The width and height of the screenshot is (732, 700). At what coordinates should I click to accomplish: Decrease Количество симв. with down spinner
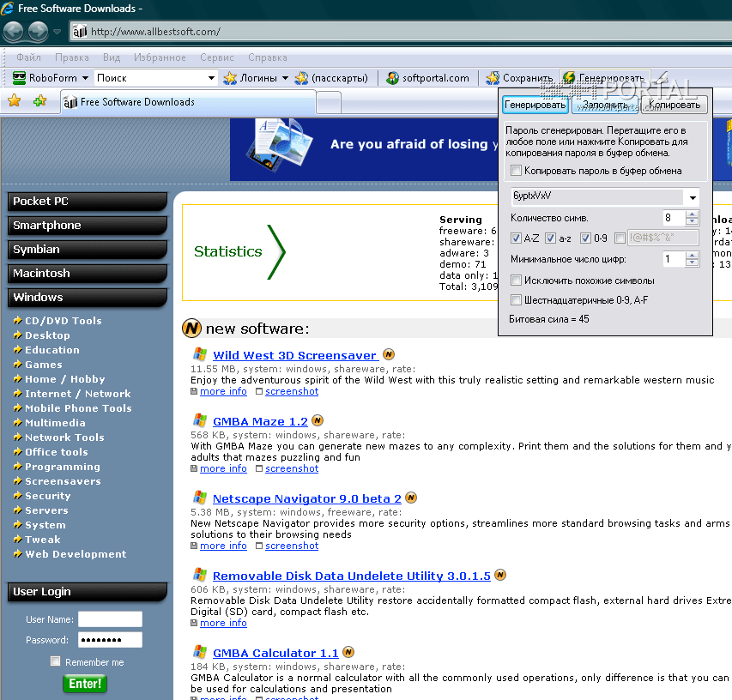(x=693, y=221)
